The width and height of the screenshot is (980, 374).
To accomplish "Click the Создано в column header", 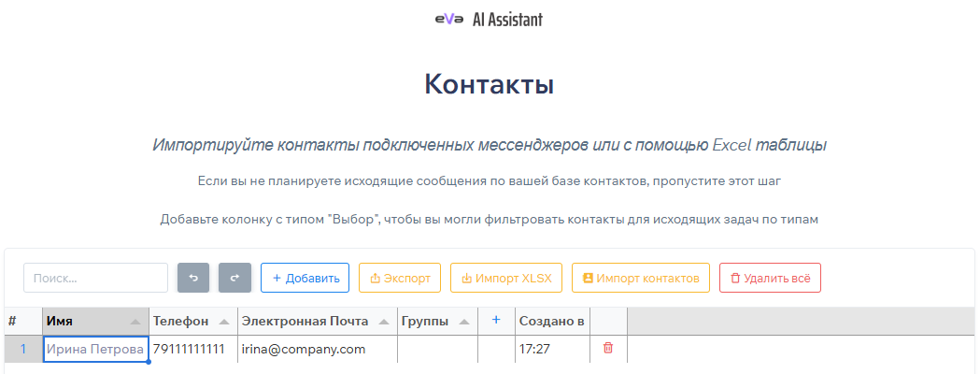I will click(552, 322).
